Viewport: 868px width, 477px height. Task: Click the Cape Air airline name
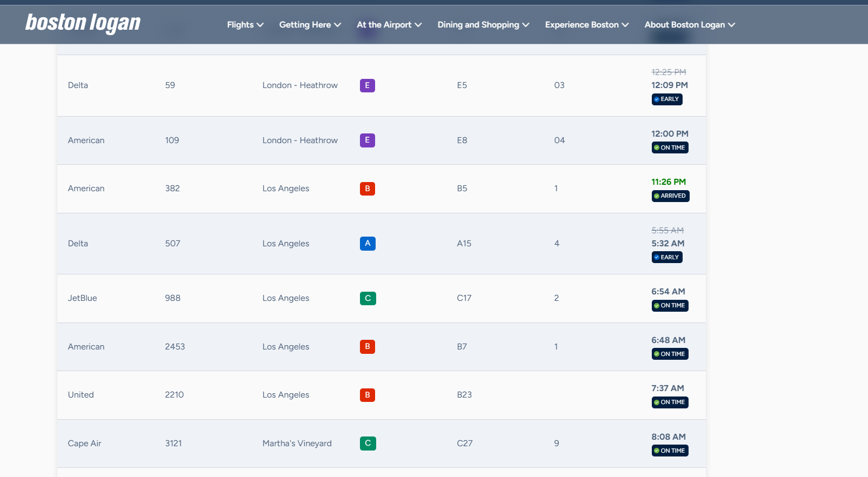tap(84, 444)
